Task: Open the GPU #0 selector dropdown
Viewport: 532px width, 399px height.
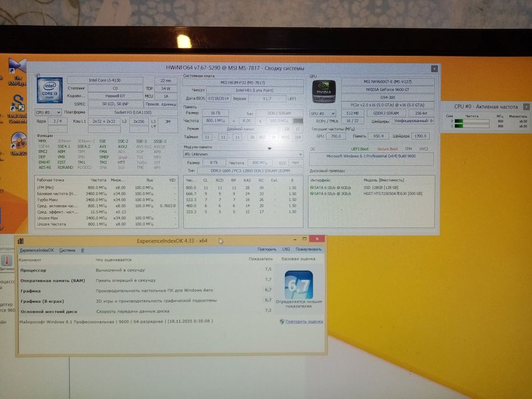Action: click(x=322, y=113)
